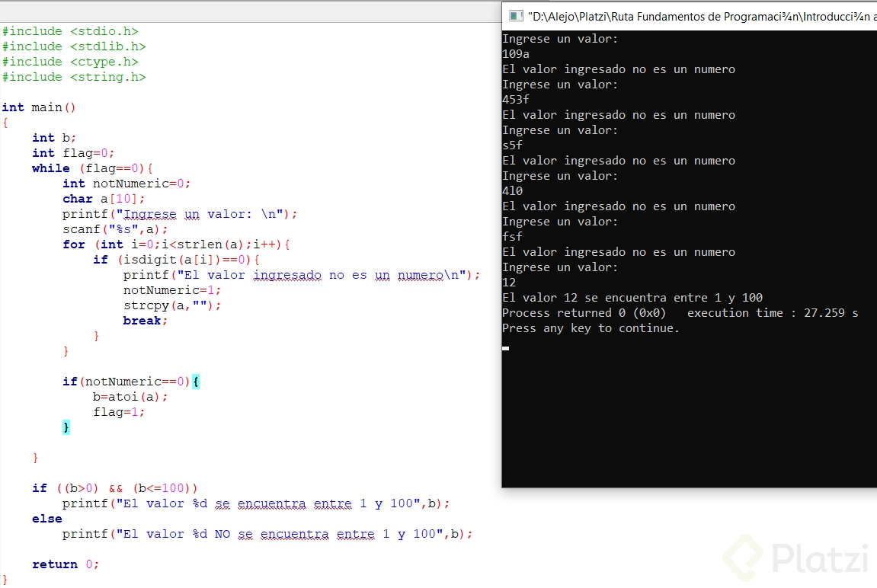Click console input '453f'
Viewport: 877px width, 588px height.
coord(516,100)
